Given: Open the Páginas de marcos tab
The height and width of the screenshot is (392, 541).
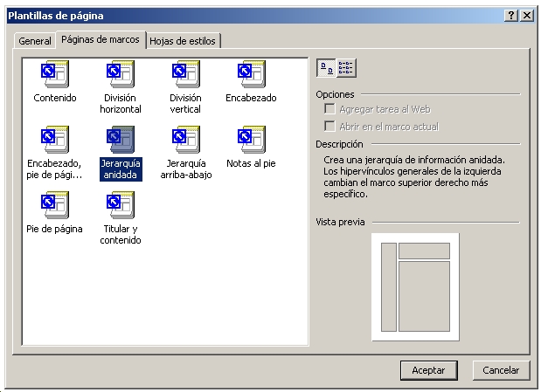Looking at the screenshot, I should tap(101, 39).
